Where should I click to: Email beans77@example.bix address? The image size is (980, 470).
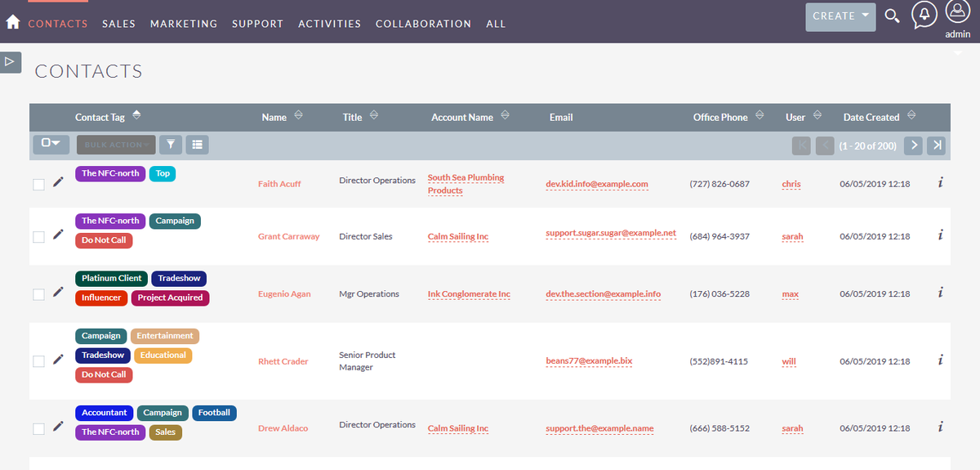point(589,361)
